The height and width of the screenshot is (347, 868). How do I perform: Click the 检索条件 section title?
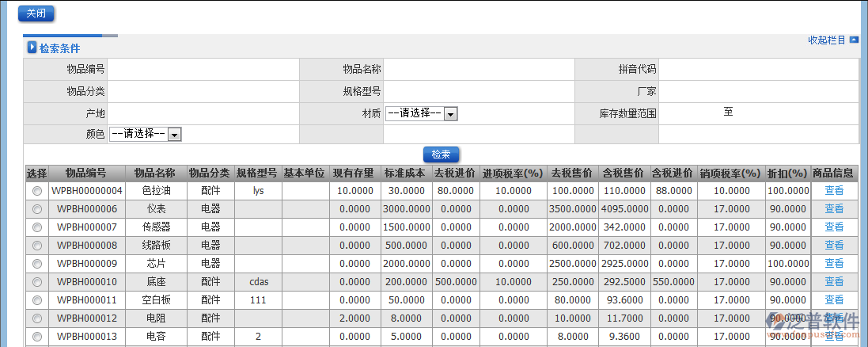click(x=59, y=48)
